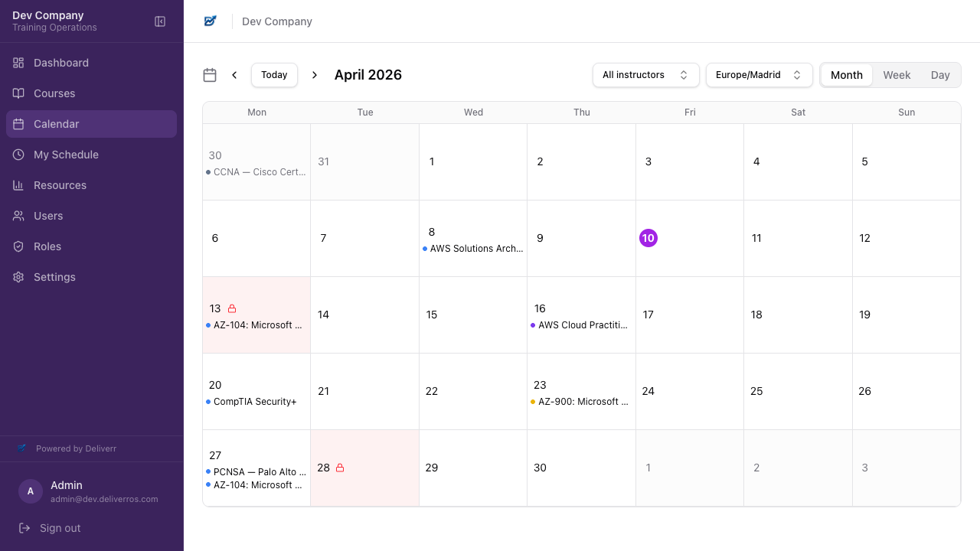Click the Sign out arrow icon
This screenshot has width=980, height=551.
pyautogui.click(x=24, y=528)
